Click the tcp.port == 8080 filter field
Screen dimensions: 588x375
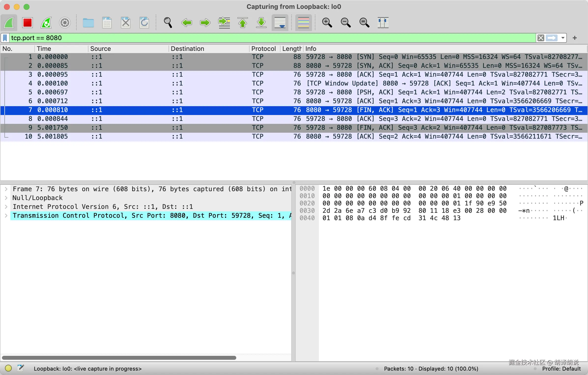(x=270, y=38)
